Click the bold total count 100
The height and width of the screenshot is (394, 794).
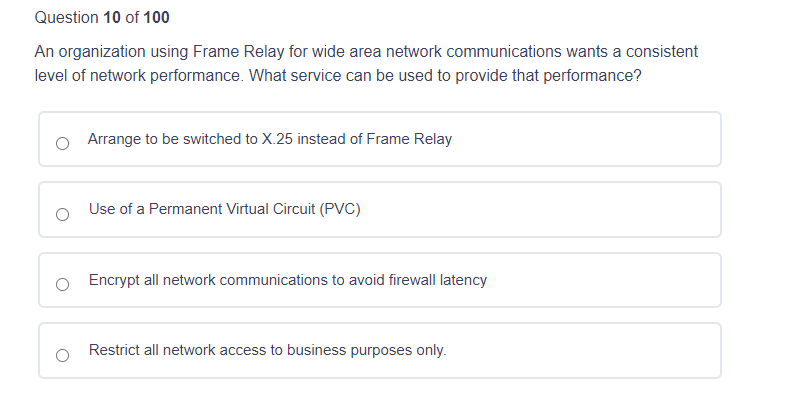pos(156,18)
